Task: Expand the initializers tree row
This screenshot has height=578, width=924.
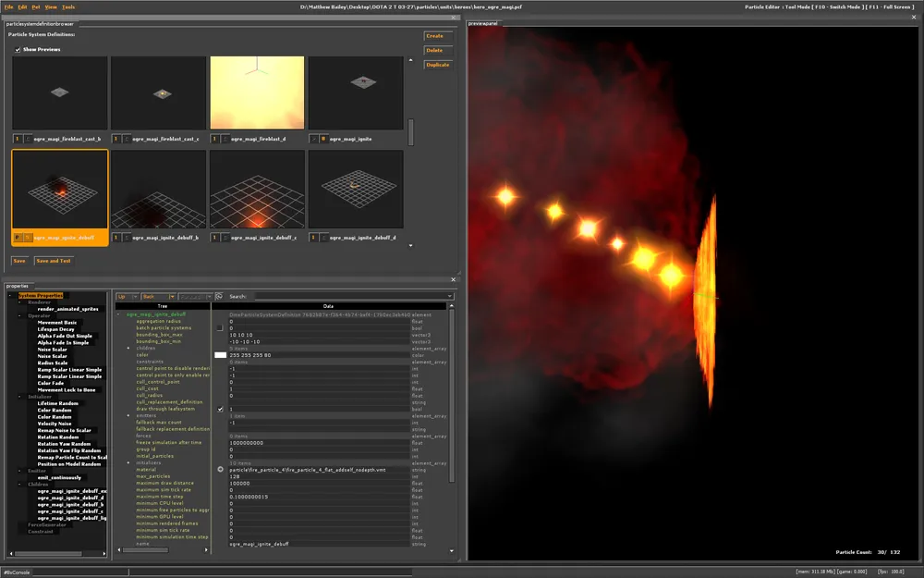Action: click(x=128, y=462)
